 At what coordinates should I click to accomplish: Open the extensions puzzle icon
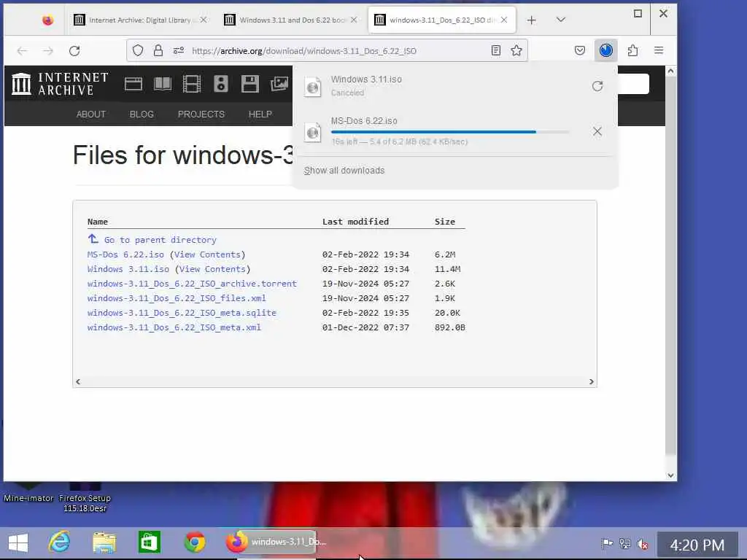[x=632, y=50]
